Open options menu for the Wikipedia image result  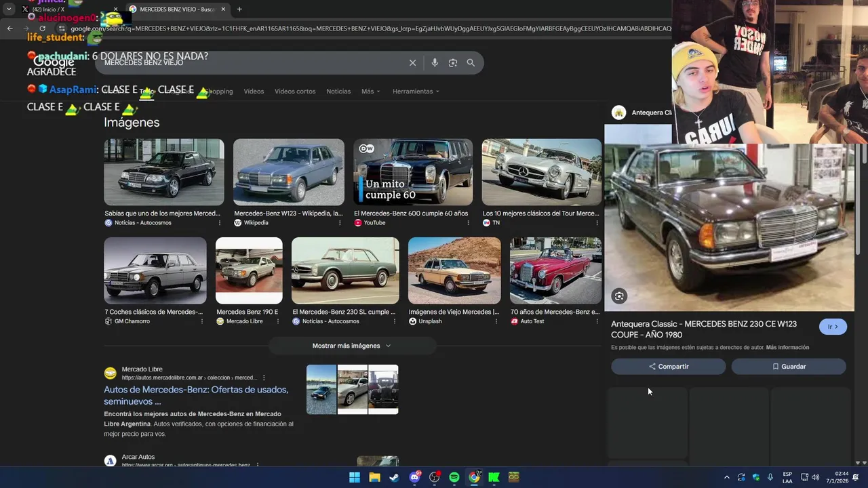[x=340, y=223]
